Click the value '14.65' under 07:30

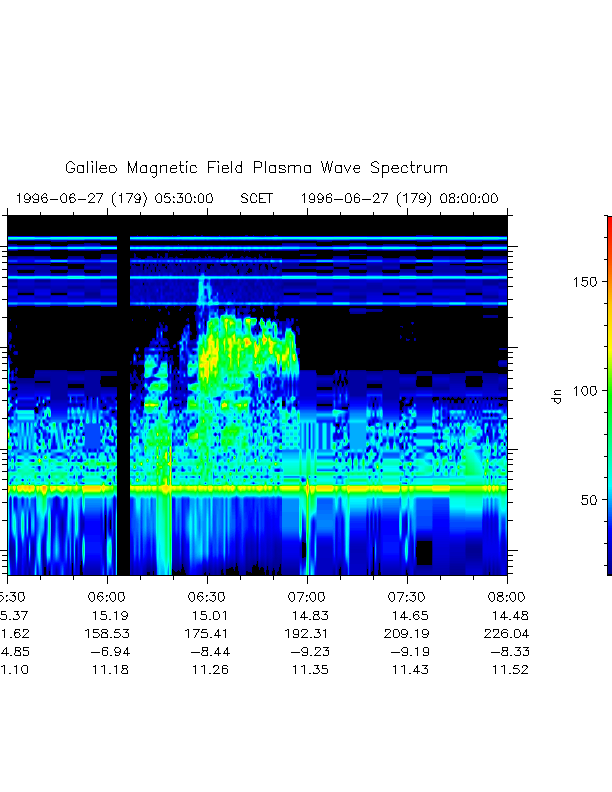tap(410, 616)
